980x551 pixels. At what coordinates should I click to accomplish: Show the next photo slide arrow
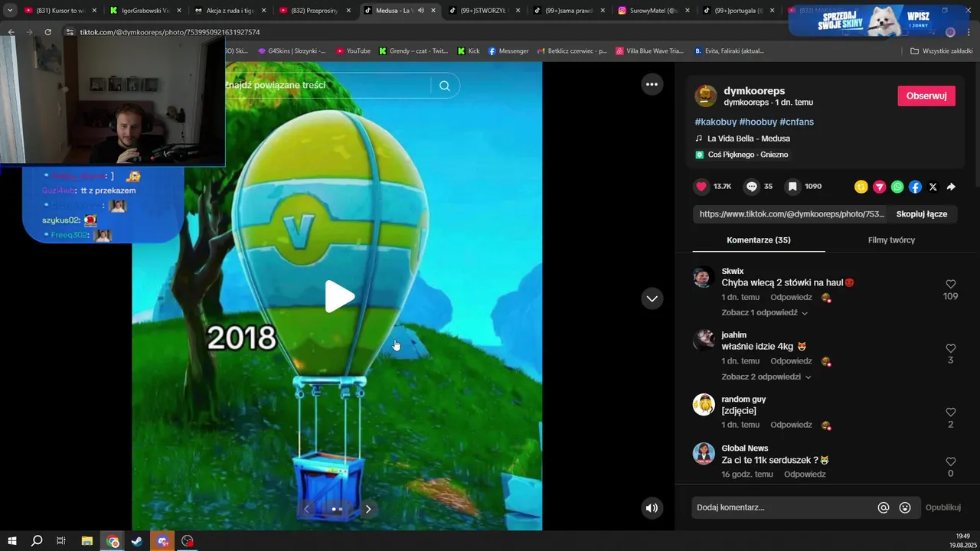coord(368,509)
